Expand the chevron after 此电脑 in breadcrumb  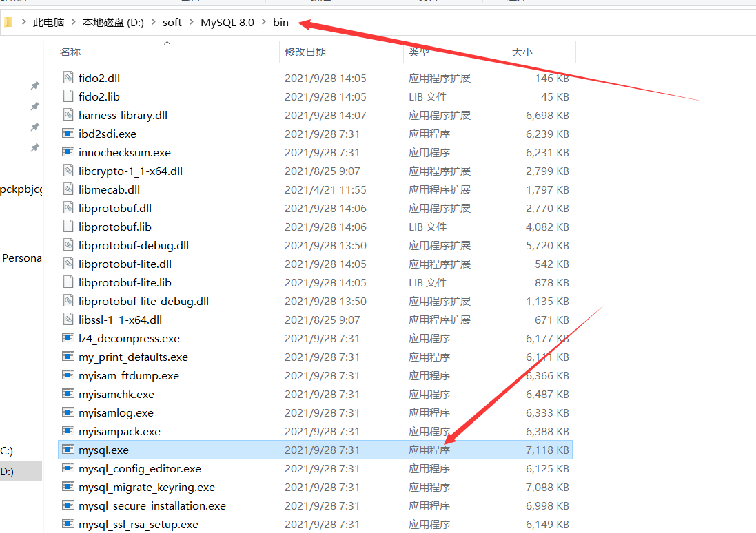(x=74, y=22)
